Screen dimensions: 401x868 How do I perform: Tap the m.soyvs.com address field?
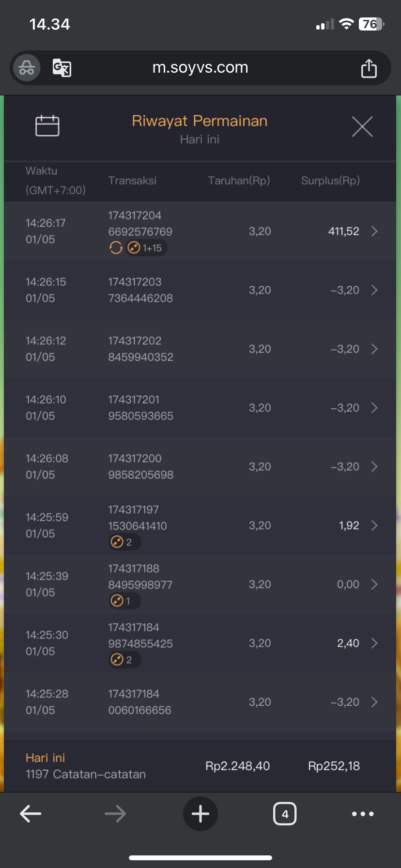tap(200, 68)
